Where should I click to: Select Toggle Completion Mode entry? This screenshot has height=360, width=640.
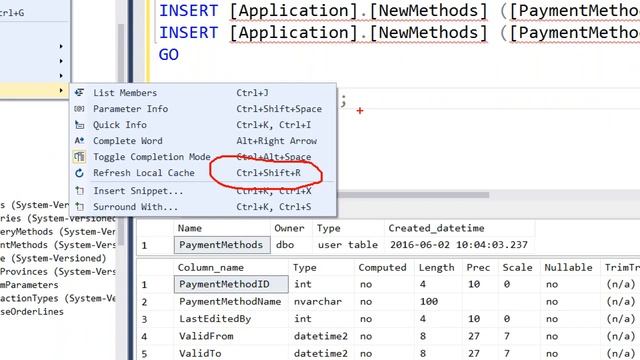click(x=203, y=157)
